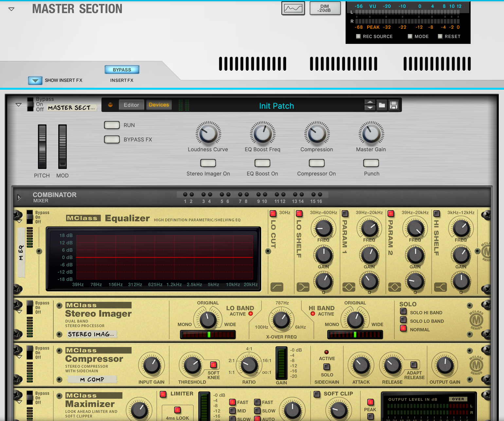Screen dimensions: 504x421
Task: Click the DIM -20dB button
Action: [325, 8]
